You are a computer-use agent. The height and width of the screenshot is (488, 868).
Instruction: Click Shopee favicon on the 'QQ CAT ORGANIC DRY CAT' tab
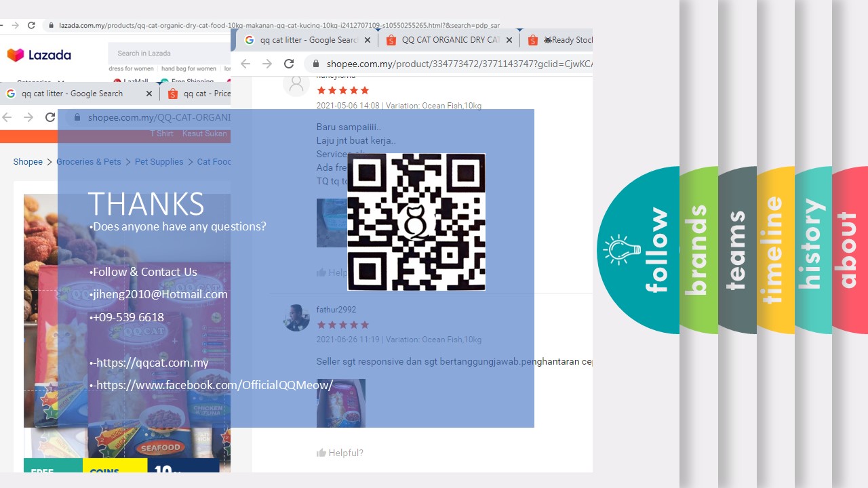[391, 40]
